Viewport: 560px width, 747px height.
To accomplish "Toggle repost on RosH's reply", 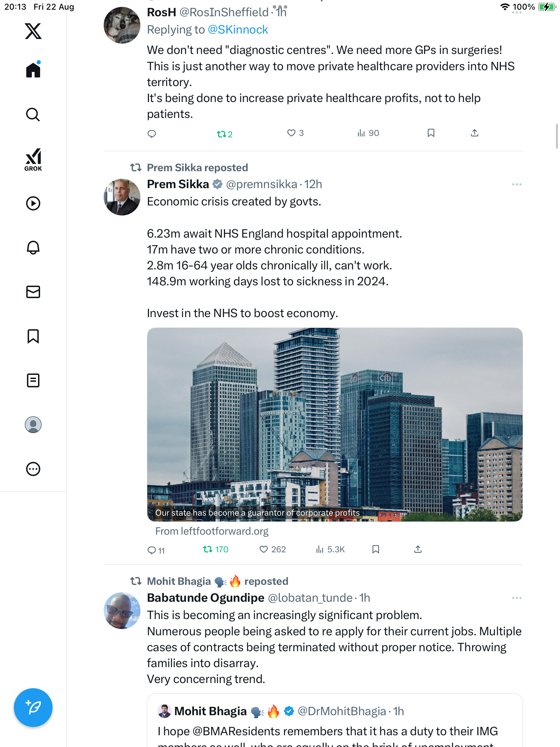I will pos(221,134).
